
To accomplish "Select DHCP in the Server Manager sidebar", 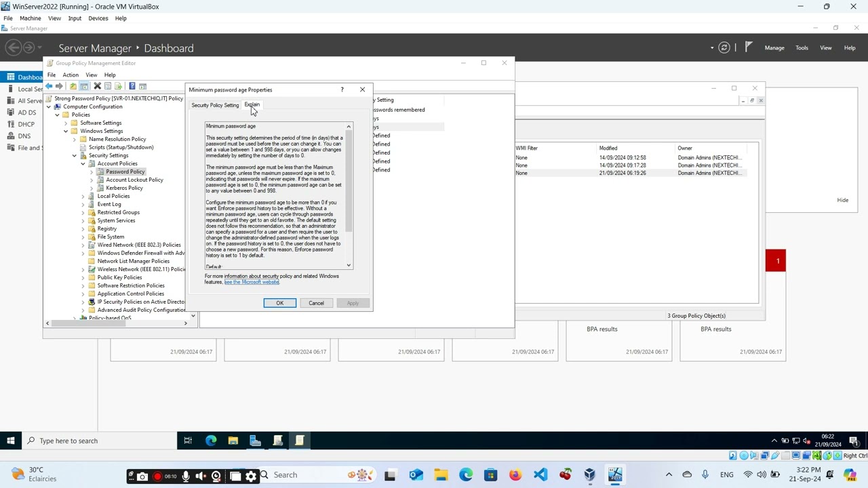I will (26, 124).
